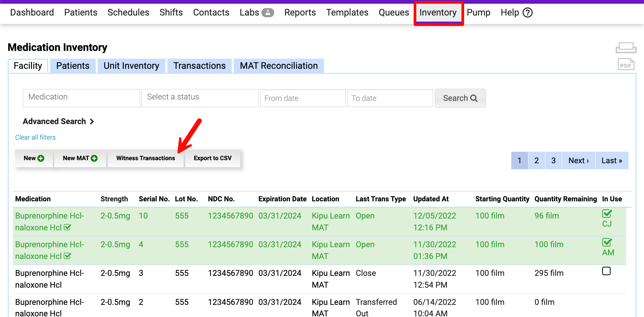Click green checkmark beside first Buprenorphine entry

pos(67,227)
